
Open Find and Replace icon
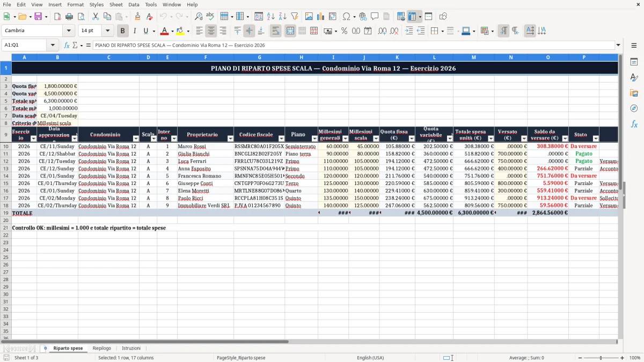199,17
